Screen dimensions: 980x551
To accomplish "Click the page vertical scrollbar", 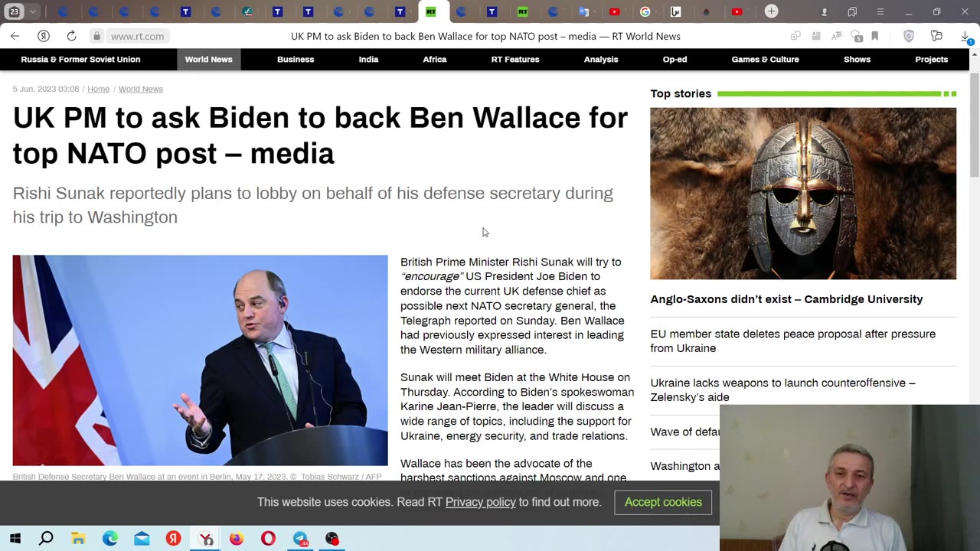I will point(974,126).
